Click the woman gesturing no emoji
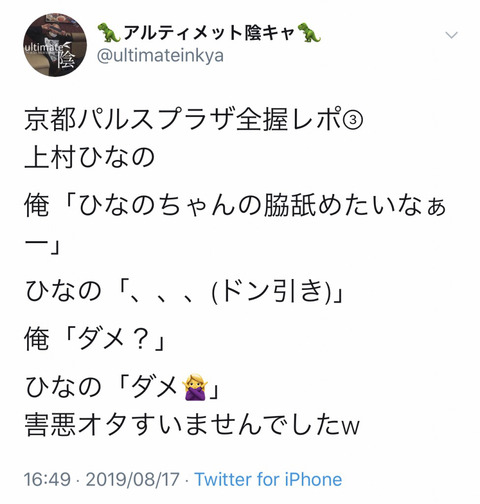480x504 pixels. click(x=195, y=387)
